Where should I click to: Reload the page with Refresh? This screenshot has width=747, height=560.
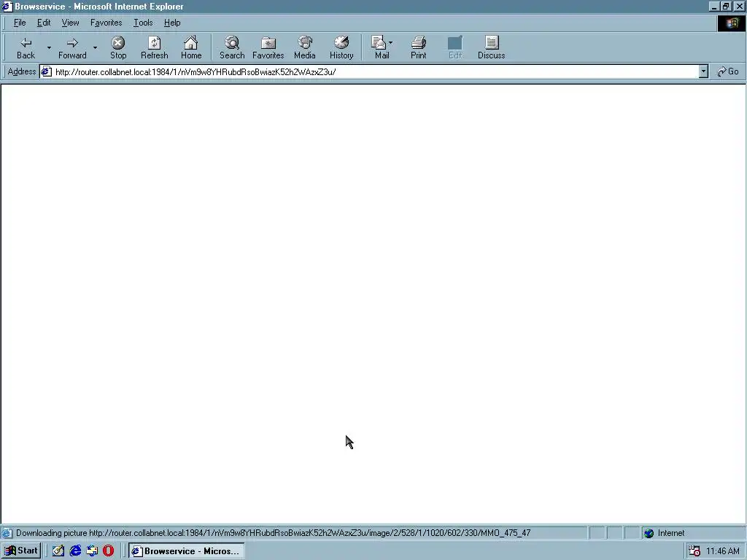click(155, 47)
